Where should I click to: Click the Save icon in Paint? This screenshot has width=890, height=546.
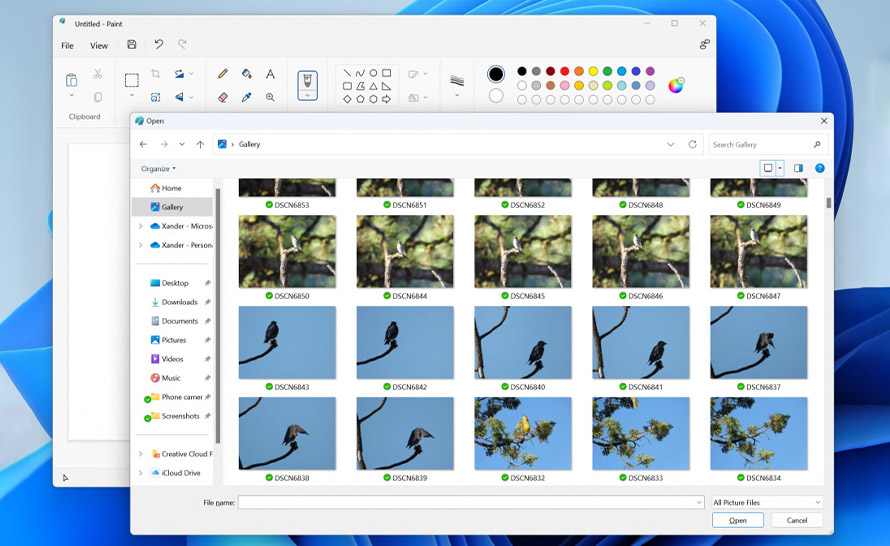click(132, 44)
